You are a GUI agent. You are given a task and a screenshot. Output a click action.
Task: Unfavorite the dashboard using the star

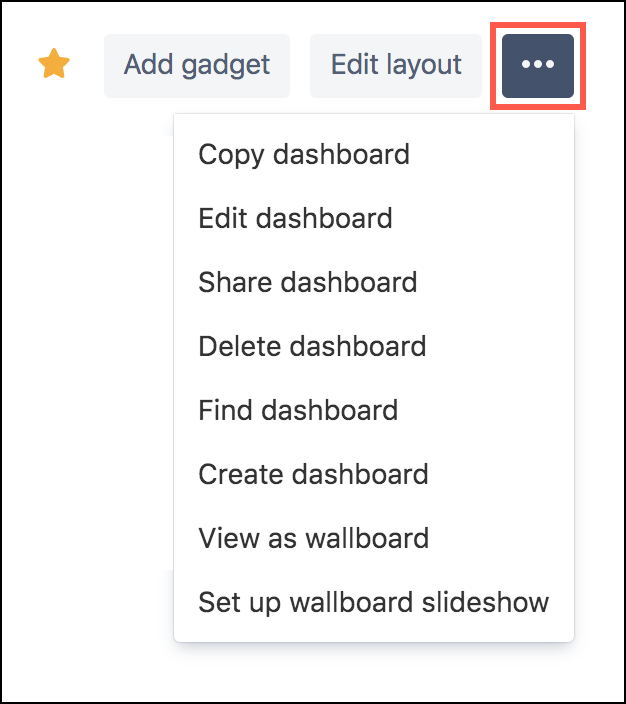point(54,66)
